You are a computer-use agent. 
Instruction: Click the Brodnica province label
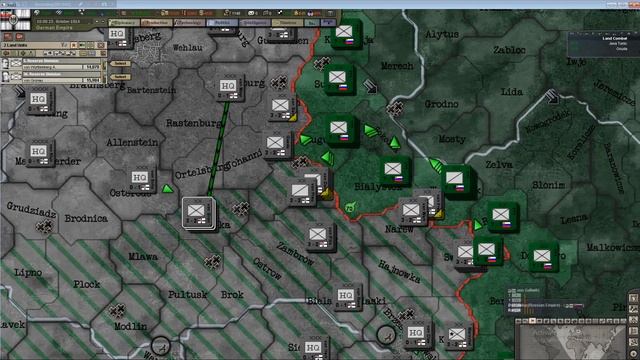[x=86, y=218]
